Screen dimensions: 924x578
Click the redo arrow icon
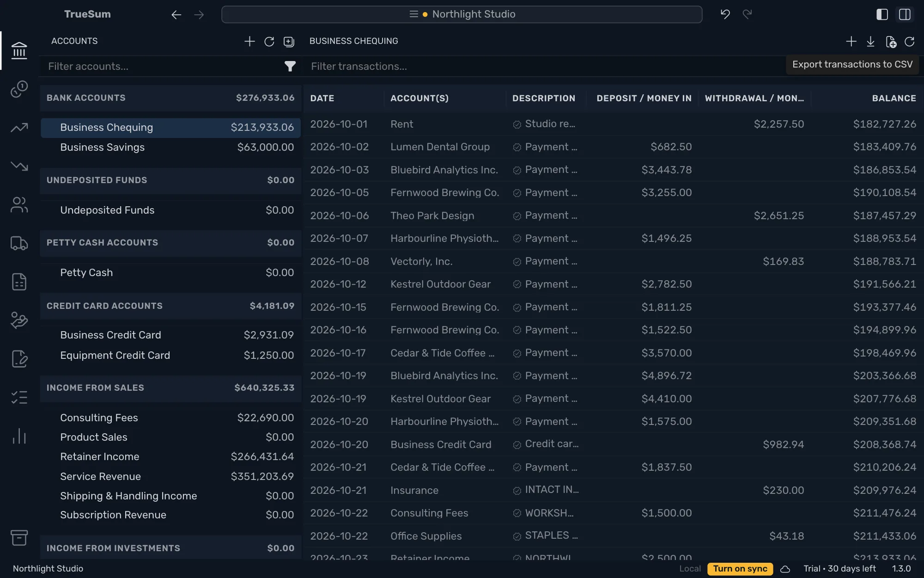click(748, 14)
